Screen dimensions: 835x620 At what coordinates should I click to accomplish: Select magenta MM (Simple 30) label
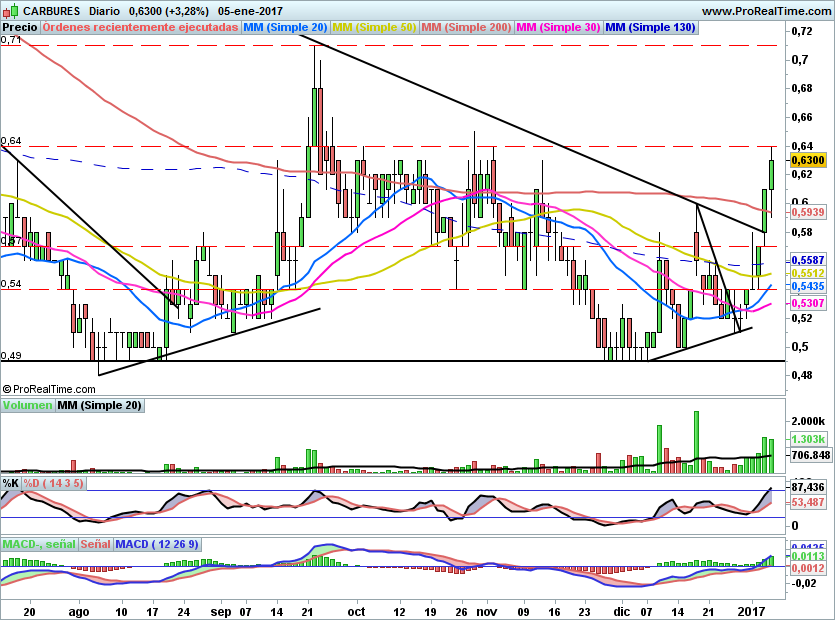tap(557, 28)
